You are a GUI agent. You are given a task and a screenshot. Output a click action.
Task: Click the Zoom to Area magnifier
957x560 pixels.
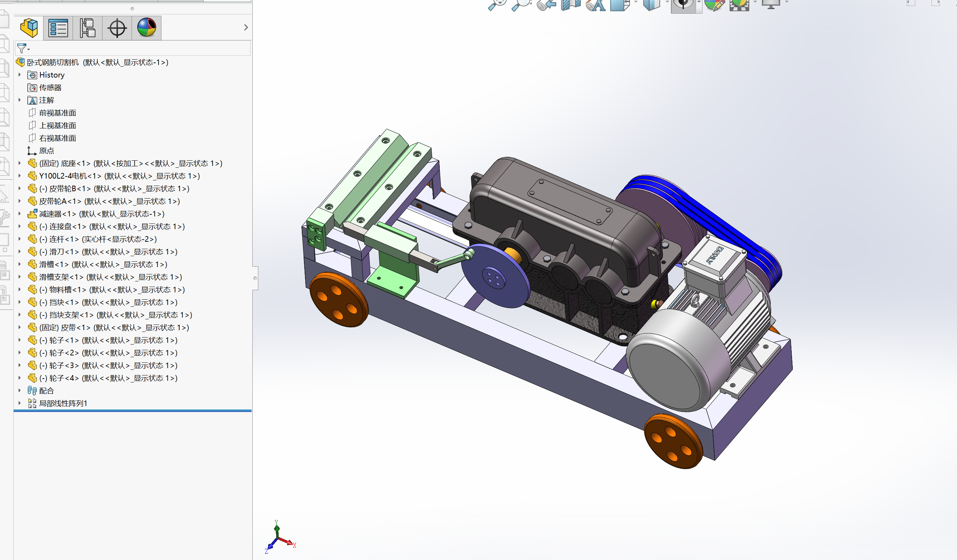pos(521,5)
